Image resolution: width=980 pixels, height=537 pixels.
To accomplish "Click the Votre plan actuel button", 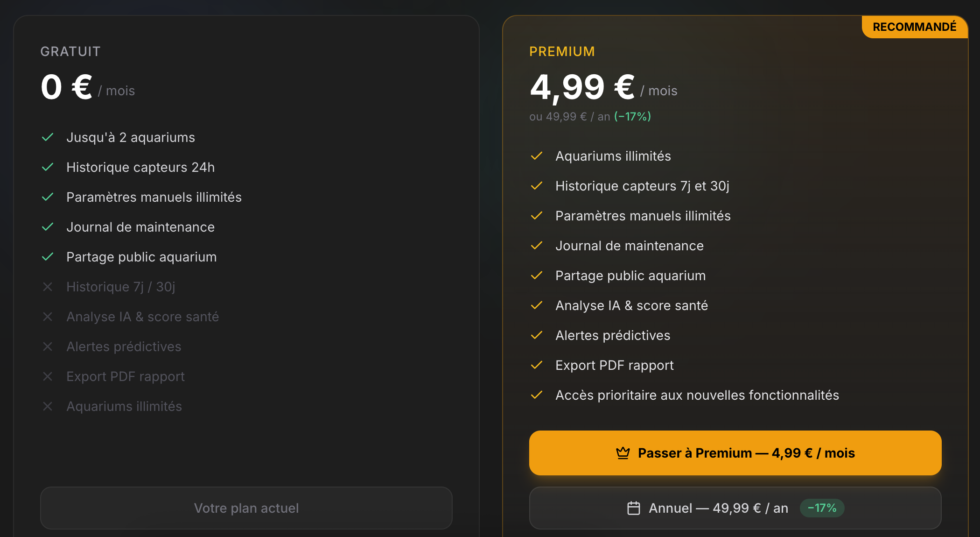I will click(246, 508).
